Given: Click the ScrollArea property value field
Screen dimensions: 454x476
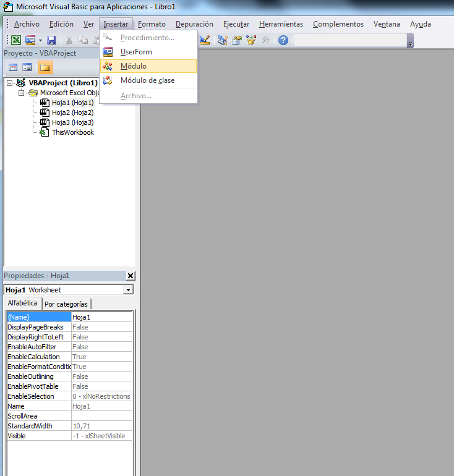Looking at the screenshot, I should [x=101, y=416].
